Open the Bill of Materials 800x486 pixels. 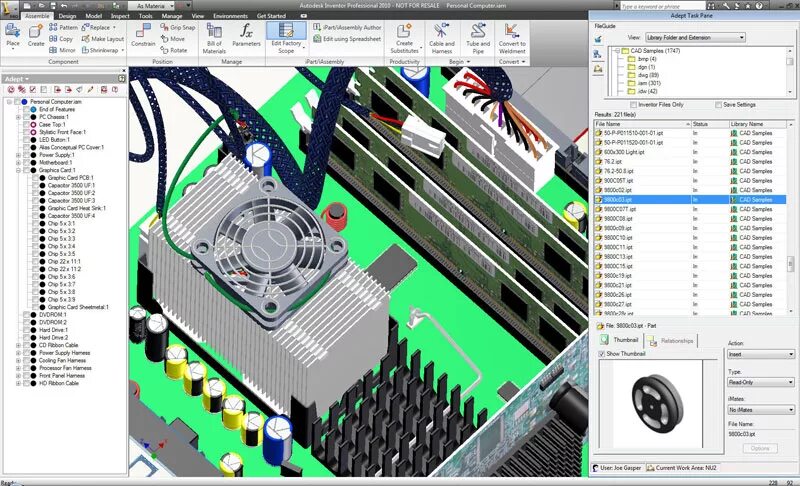click(x=214, y=38)
